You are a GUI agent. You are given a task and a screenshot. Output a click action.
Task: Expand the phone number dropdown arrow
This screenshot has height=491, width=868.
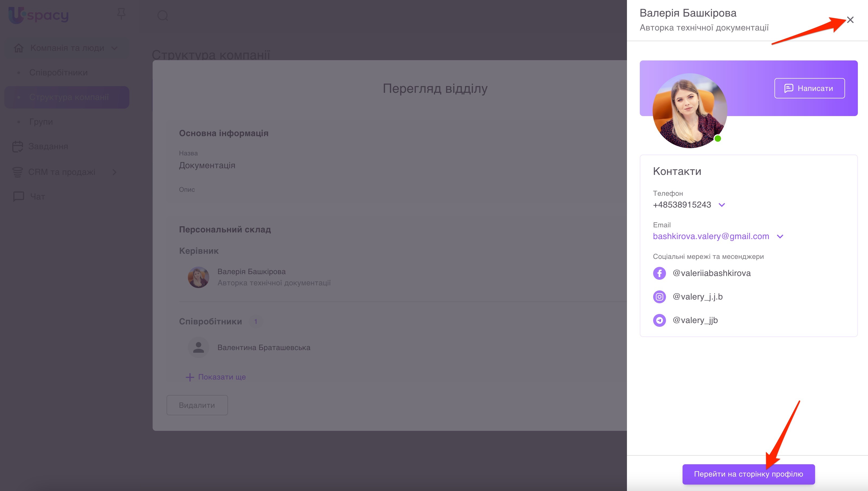722,205
